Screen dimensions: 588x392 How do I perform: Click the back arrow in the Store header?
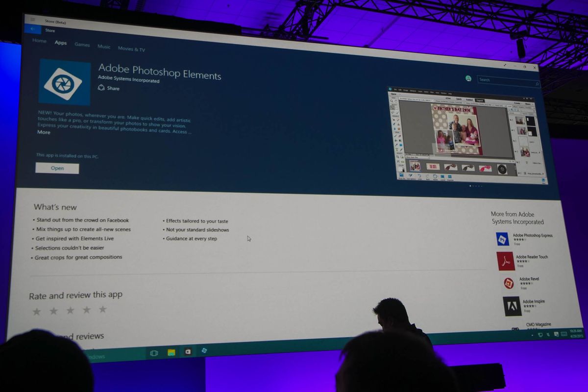click(x=32, y=29)
